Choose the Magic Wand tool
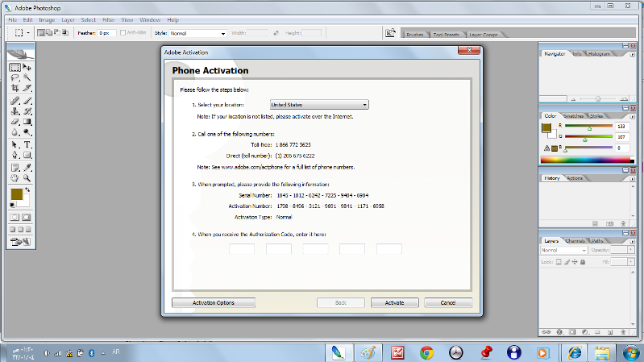644x362 pixels. 27,78
